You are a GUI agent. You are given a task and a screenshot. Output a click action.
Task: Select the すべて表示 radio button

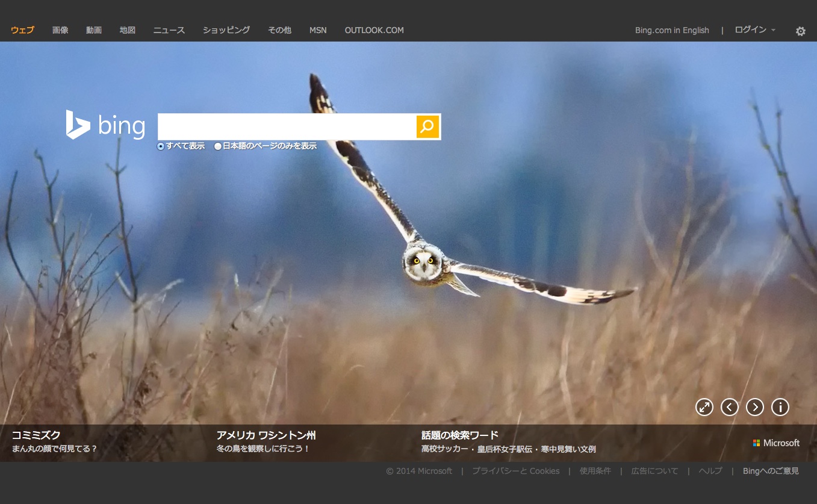click(x=161, y=146)
